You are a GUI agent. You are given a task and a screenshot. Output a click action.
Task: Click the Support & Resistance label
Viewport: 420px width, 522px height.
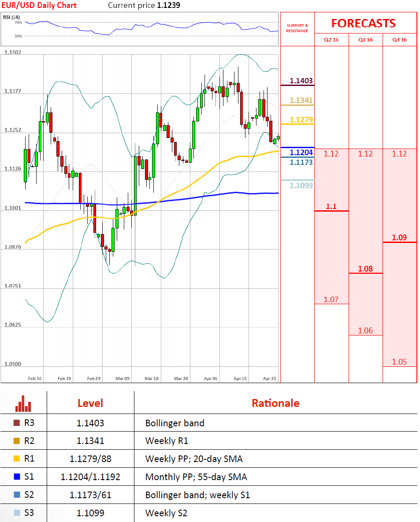pos(297,28)
